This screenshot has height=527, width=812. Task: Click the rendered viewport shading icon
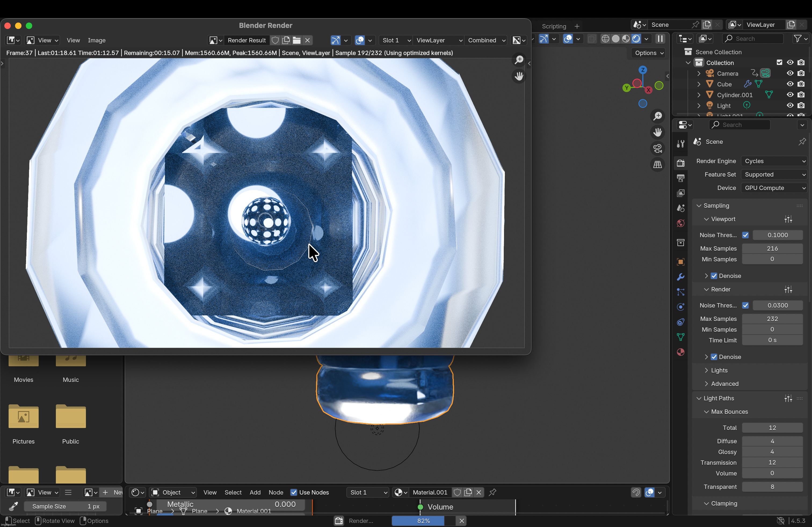(635, 39)
